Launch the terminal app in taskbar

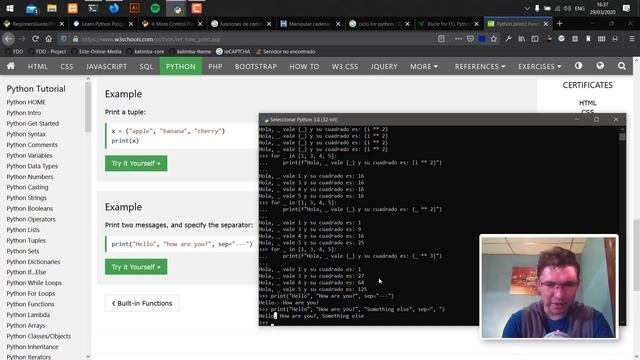pos(93,8)
